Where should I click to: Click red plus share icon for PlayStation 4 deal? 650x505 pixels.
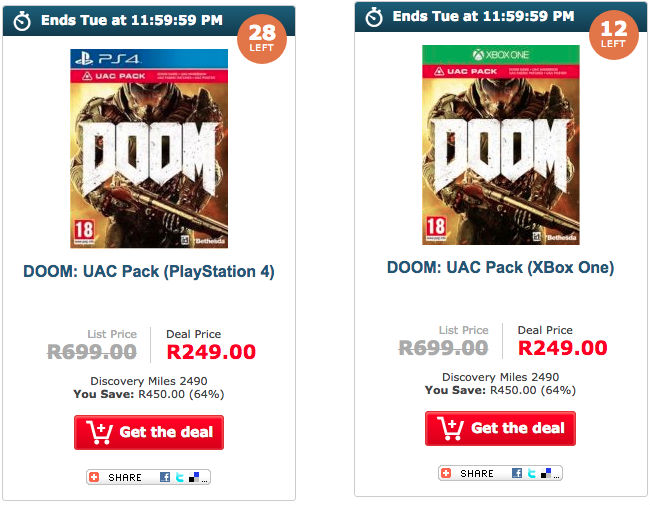point(95,477)
